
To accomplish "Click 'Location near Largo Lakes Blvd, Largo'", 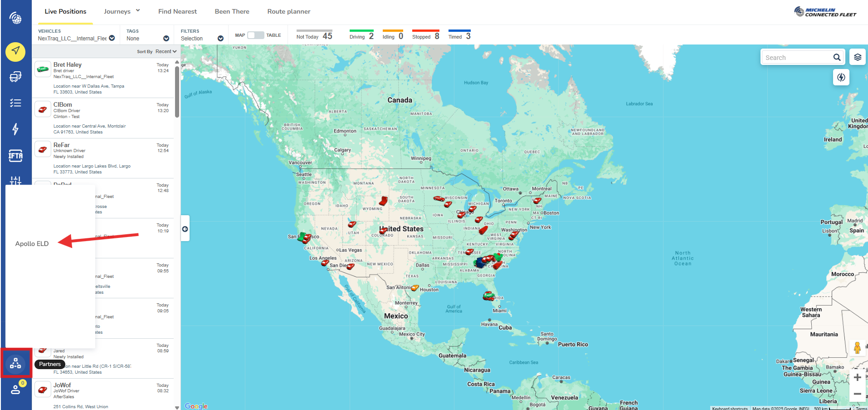I will point(92,166).
